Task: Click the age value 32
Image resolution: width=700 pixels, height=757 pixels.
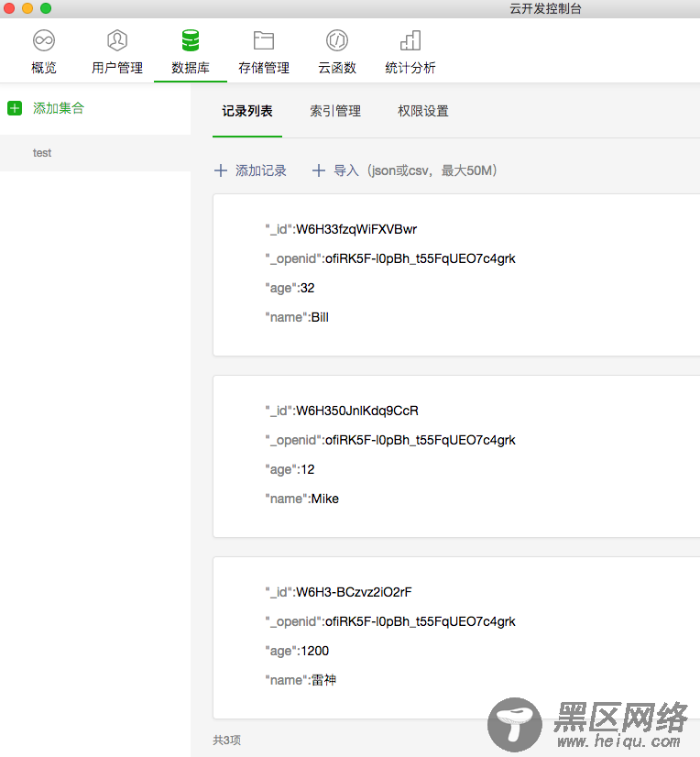Action: coord(308,288)
